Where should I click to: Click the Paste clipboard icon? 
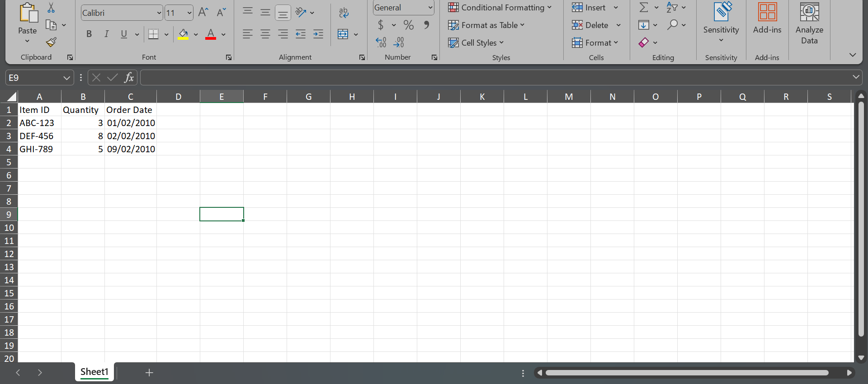28,13
